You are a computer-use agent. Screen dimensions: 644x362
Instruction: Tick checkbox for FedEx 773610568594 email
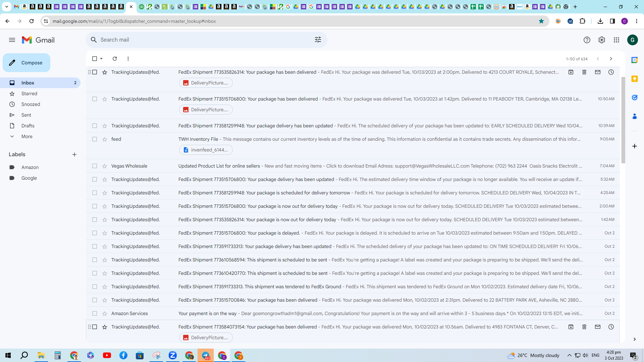click(x=95, y=260)
